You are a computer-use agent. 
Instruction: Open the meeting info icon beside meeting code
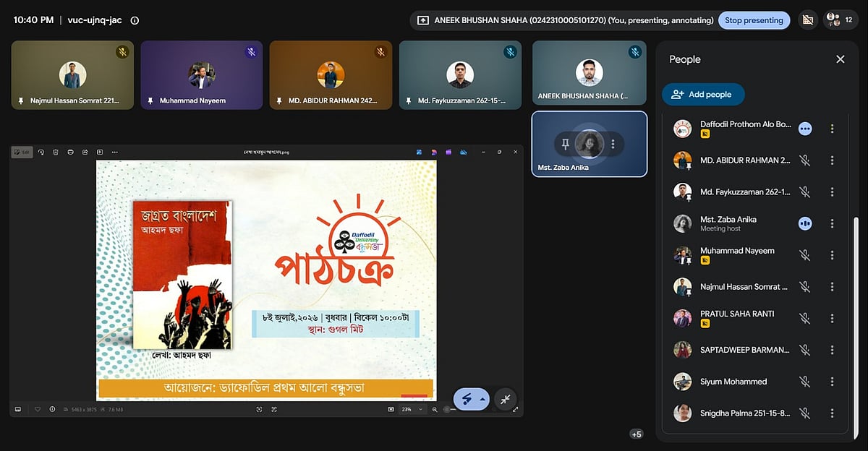click(135, 20)
